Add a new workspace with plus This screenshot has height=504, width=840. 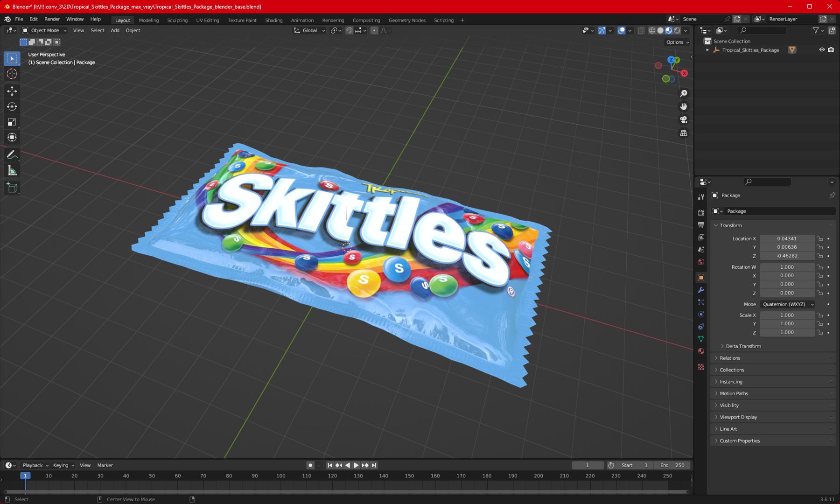point(462,20)
